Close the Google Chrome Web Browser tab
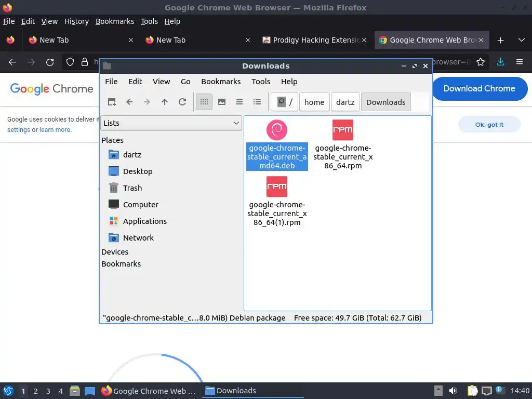532x399 pixels. [481, 40]
